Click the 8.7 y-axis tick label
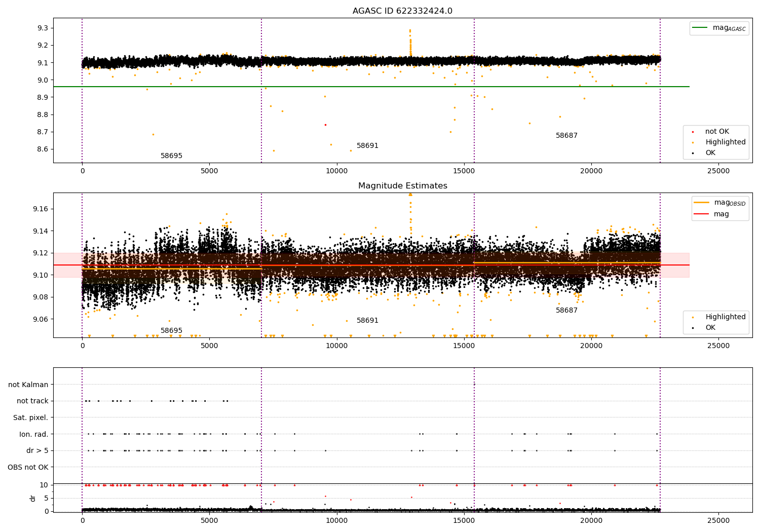Viewport: 760px width, 532px height. click(x=43, y=132)
